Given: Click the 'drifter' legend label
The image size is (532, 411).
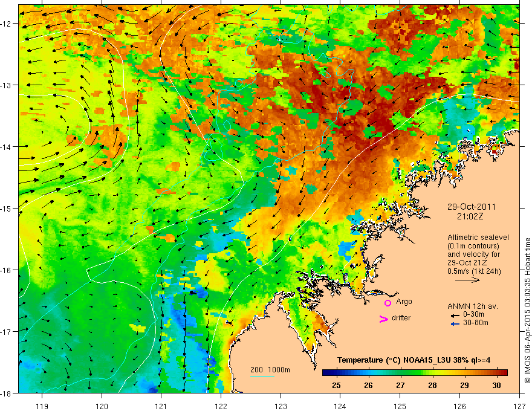Looking at the screenshot, I should coord(401,318).
